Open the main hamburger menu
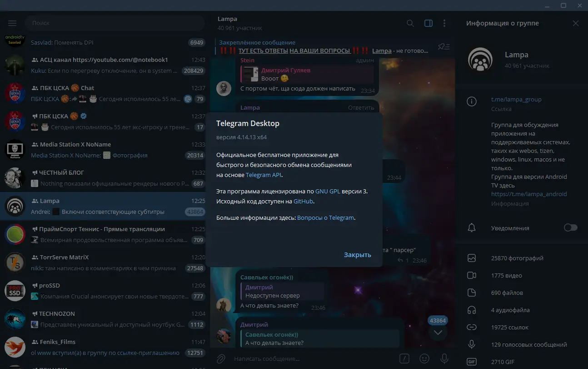 [x=12, y=23]
